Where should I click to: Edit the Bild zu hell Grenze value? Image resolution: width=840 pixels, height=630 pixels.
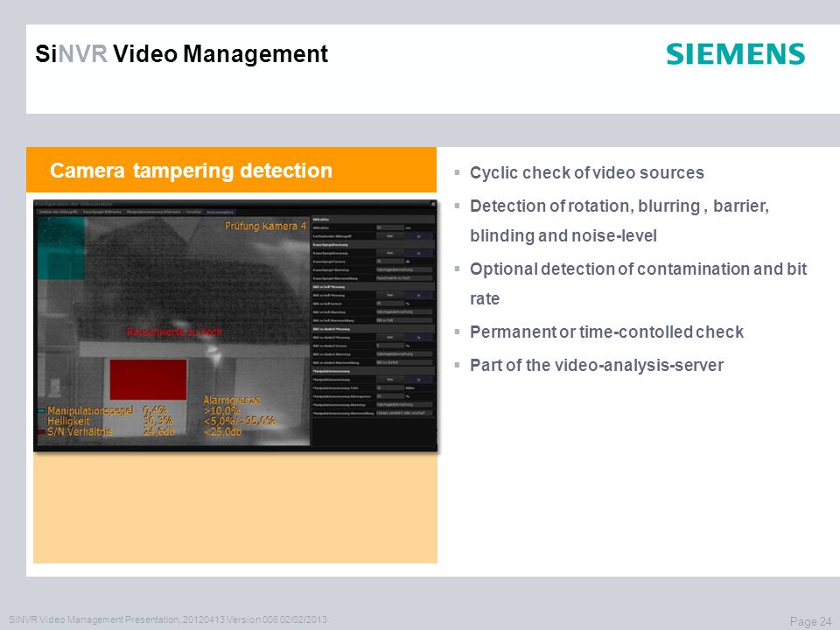(x=390, y=304)
